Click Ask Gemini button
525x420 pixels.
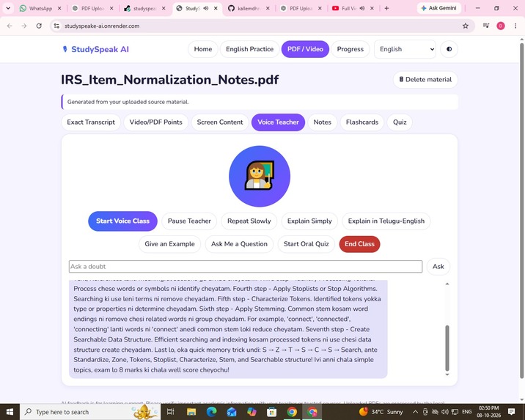point(439,8)
